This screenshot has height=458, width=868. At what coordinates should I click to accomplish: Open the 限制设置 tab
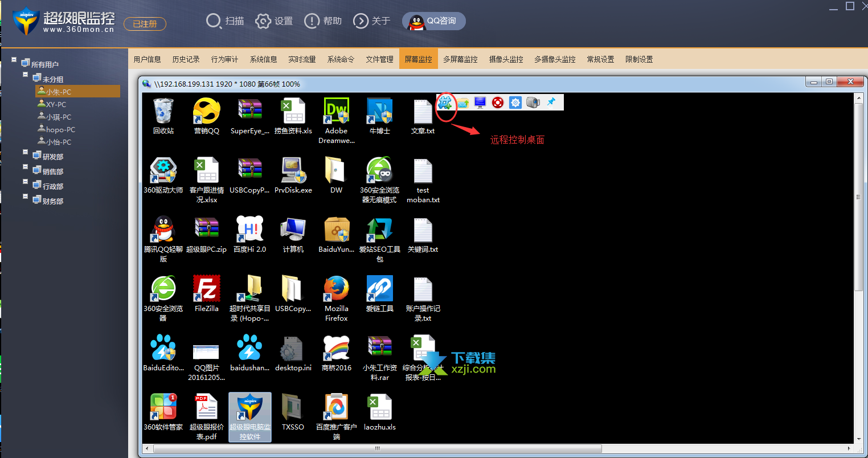639,59
